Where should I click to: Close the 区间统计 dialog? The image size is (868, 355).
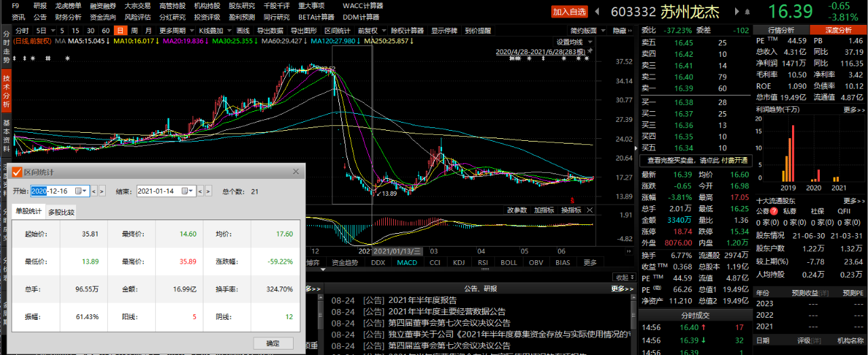tap(295, 172)
